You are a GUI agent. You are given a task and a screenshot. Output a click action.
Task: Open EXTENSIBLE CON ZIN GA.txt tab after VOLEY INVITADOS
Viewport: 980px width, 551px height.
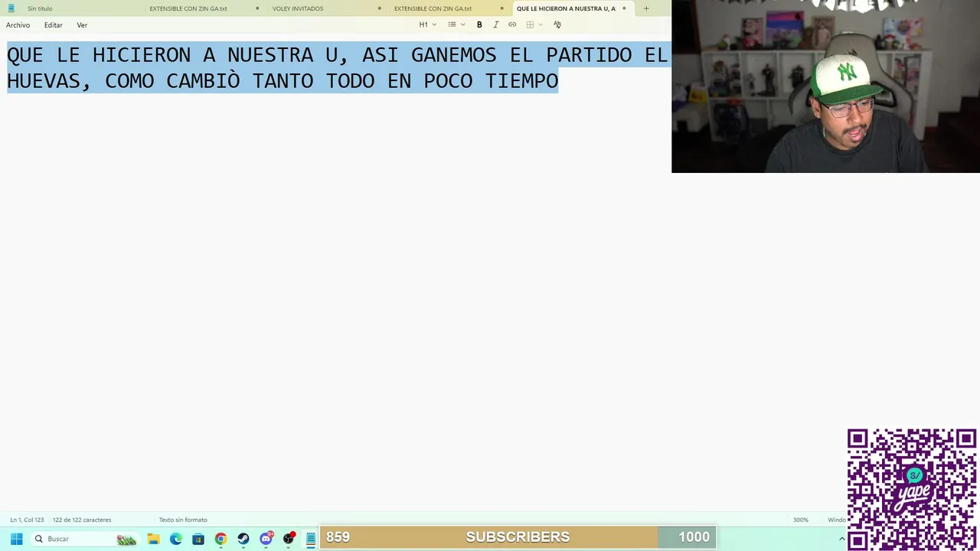(x=433, y=8)
